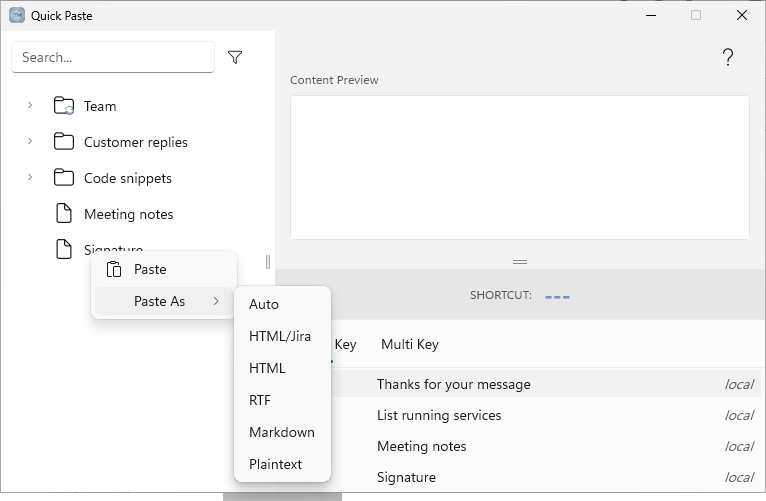Screen dimensions: 766x501
Task: Click local label beside List running services
Action: pyautogui.click(x=739, y=416)
